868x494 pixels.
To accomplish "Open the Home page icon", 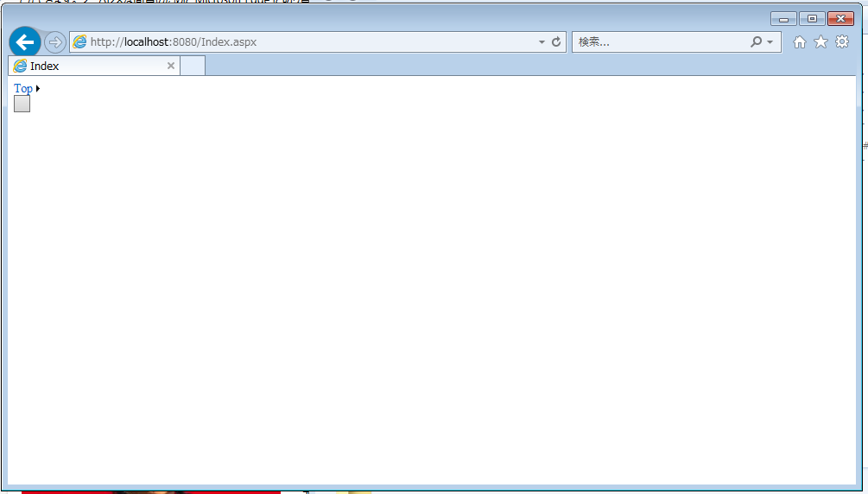I will 800,42.
